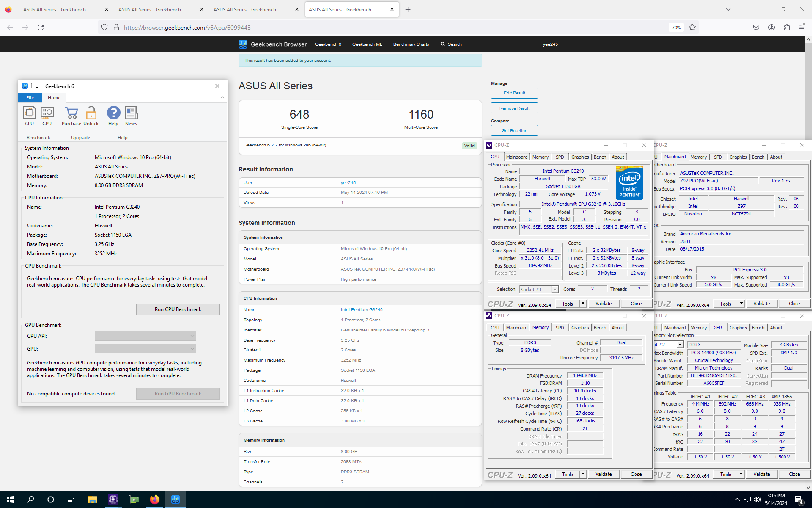Open the Firefox account icon
This screenshot has width=812, height=508.
pyautogui.click(x=771, y=27)
